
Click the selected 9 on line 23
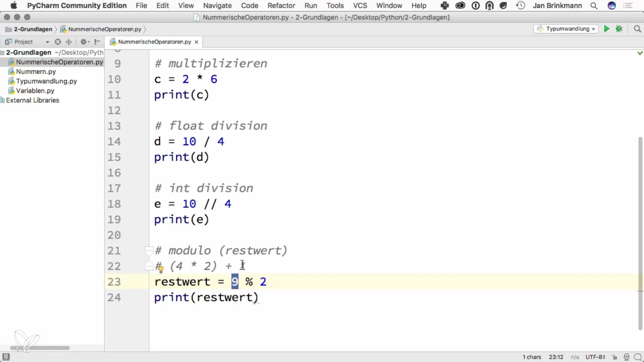point(235,282)
